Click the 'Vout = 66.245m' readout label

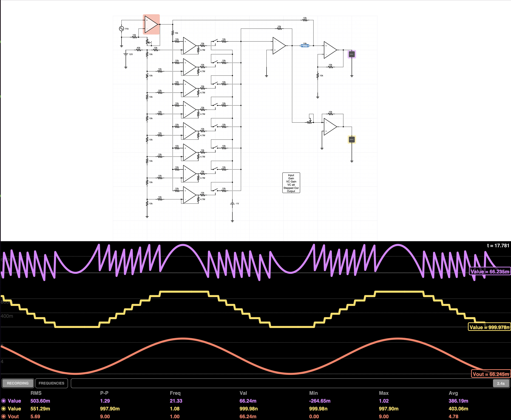pyautogui.click(x=491, y=374)
